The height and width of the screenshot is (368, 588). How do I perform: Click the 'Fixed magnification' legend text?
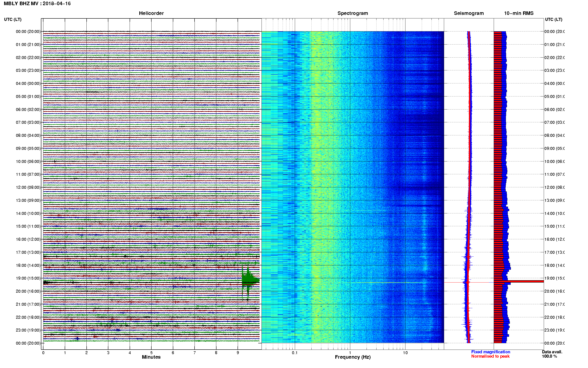click(x=491, y=352)
